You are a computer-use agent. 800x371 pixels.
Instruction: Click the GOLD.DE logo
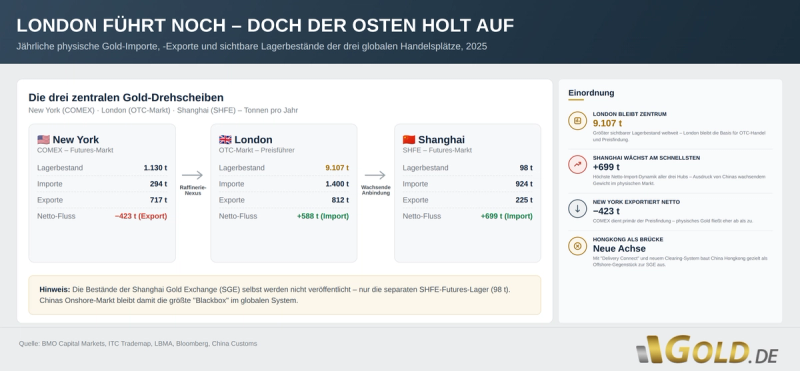click(707, 349)
